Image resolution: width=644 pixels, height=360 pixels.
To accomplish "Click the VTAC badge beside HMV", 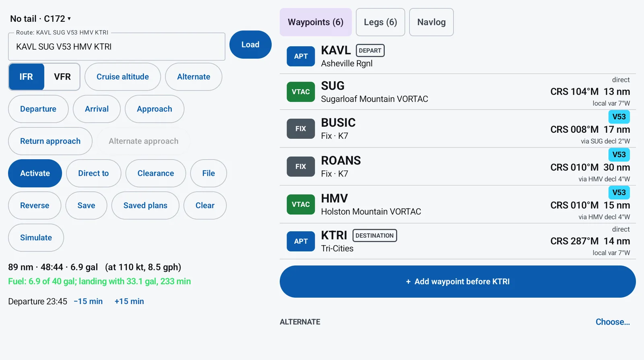I will (301, 204).
